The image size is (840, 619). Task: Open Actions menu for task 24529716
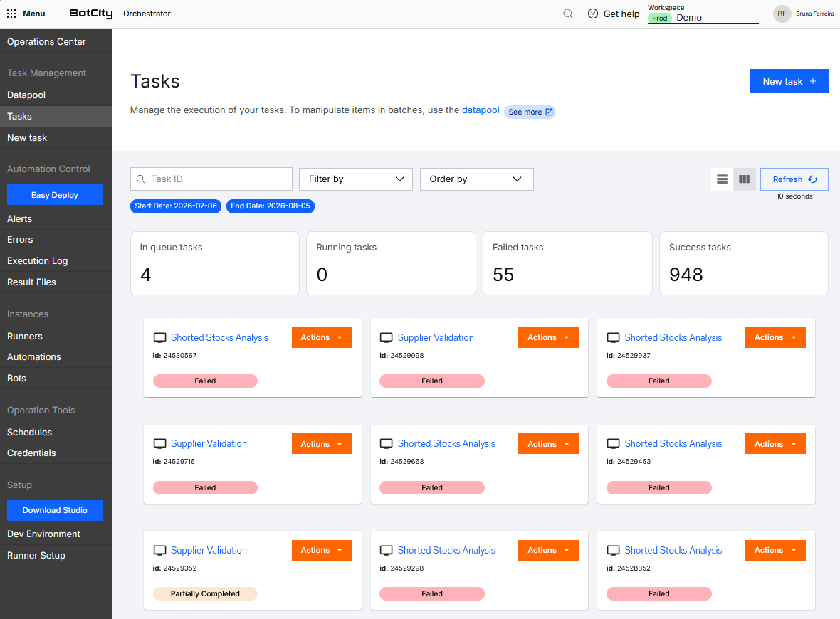pos(322,444)
